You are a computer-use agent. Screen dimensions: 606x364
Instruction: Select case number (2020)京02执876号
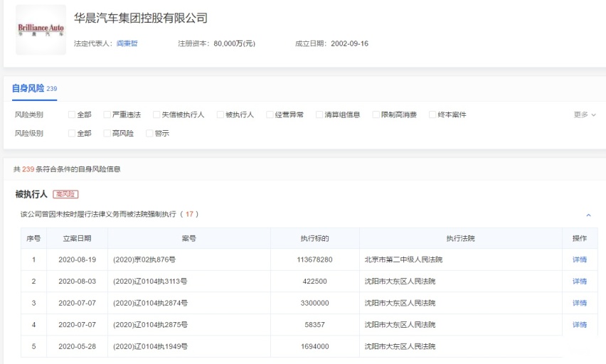pos(144,259)
